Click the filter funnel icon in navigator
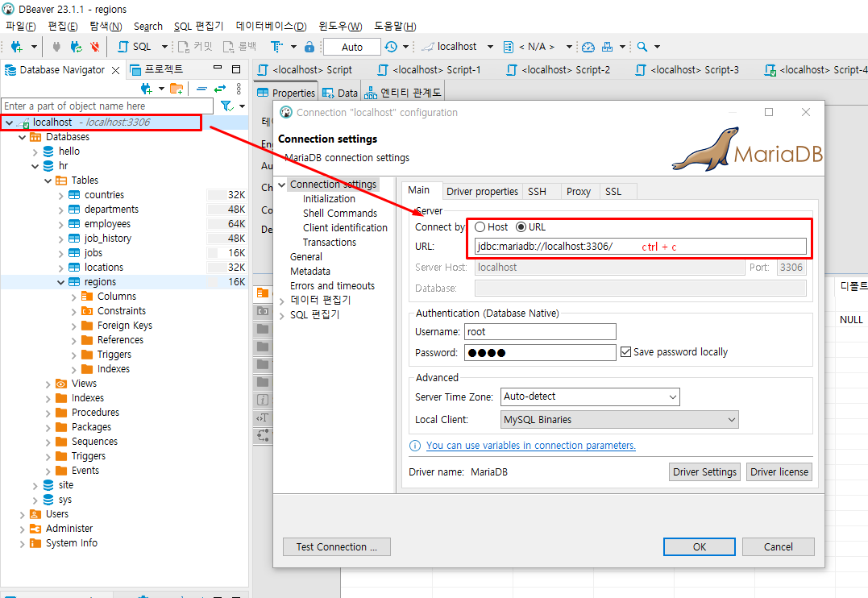 click(226, 106)
